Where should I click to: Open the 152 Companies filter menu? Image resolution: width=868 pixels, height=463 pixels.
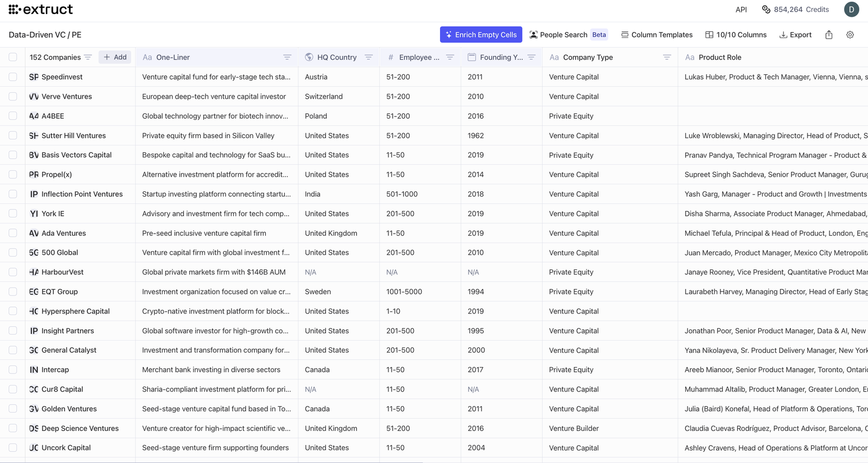pos(88,57)
